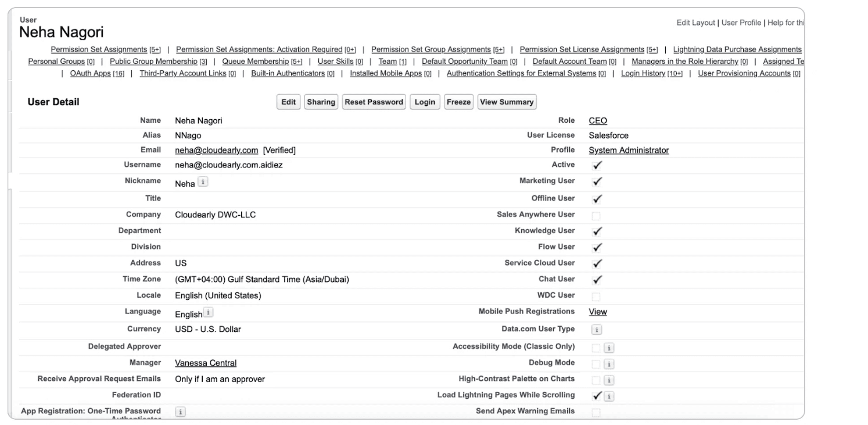Jump to Public Group Membership
The image size is (868, 425).
click(159, 61)
